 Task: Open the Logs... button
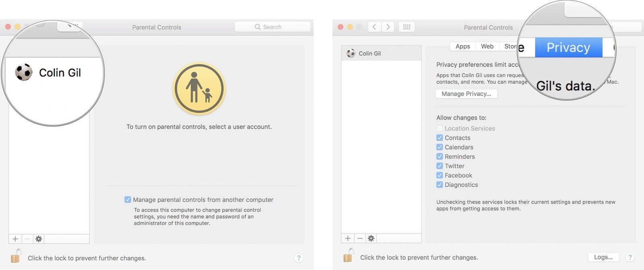click(603, 257)
